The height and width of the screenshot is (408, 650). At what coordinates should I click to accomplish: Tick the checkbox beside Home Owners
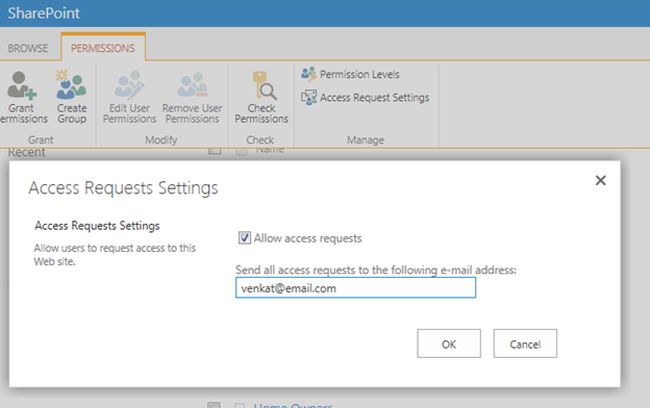point(241,405)
